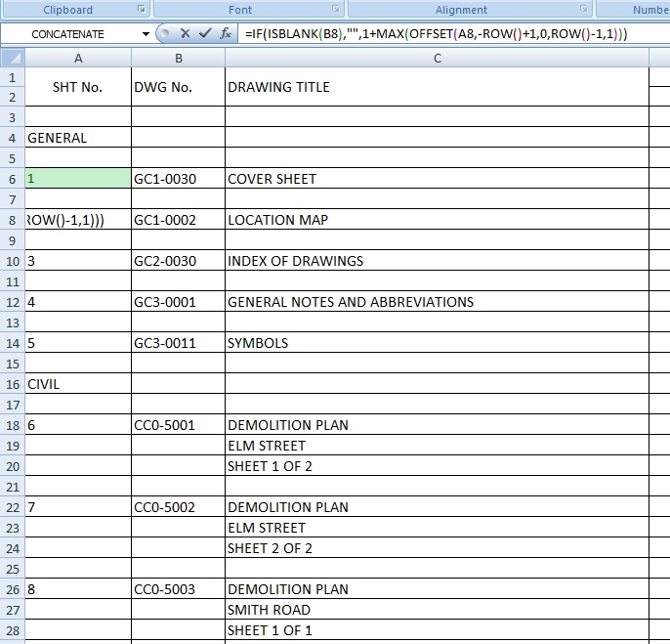Select ELM STREET cell in row 23
Screen dimensions: 670x644
pos(438,528)
